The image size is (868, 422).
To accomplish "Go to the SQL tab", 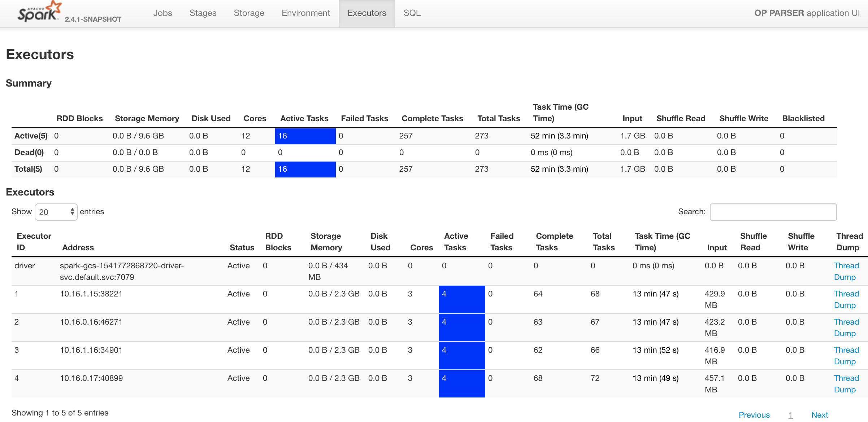I will coord(412,13).
